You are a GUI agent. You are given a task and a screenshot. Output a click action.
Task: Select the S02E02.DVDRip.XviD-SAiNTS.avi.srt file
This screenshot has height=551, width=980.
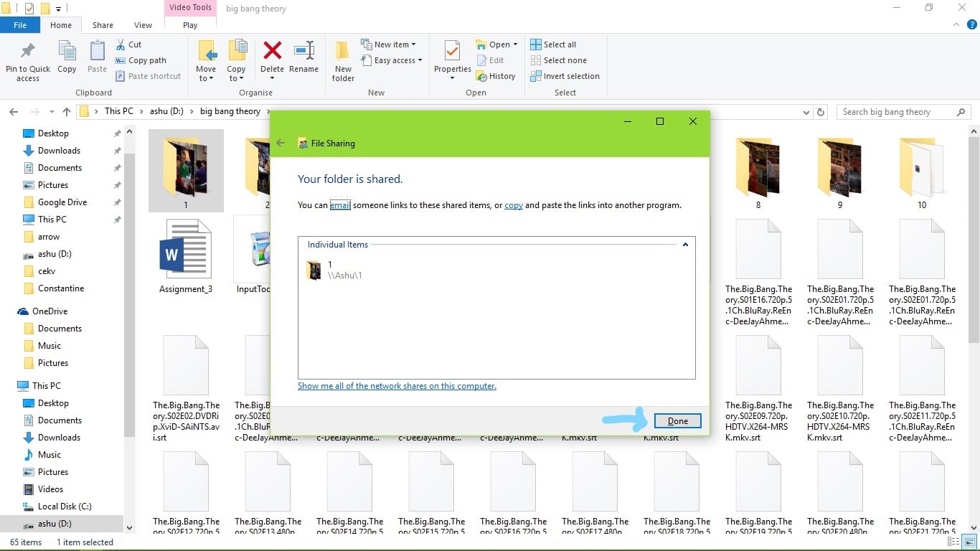pyautogui.click(x=186, y=389)
